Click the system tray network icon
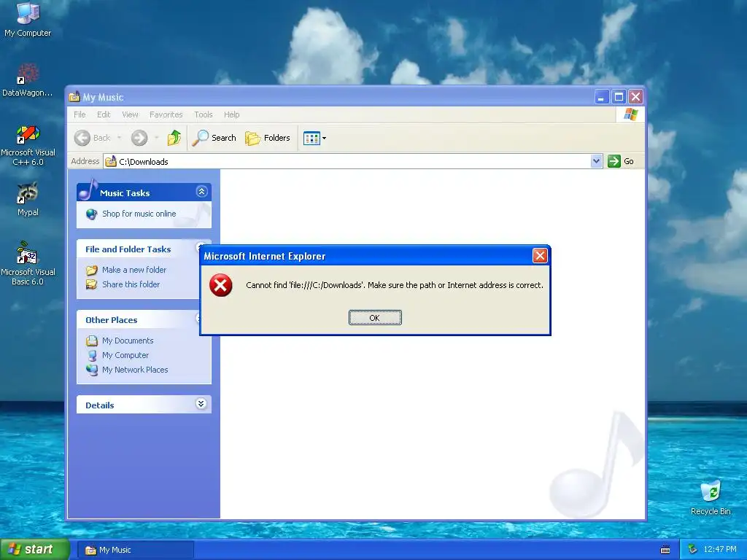The height and width of the screenshot is (560, 747). [692, 550]
